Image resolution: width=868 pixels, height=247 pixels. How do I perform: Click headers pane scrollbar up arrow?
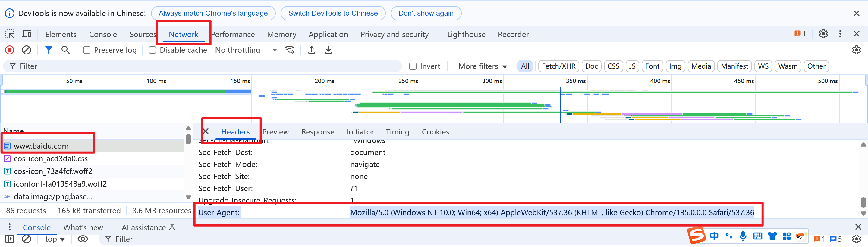pyautogui.click(x=863, y=145)
